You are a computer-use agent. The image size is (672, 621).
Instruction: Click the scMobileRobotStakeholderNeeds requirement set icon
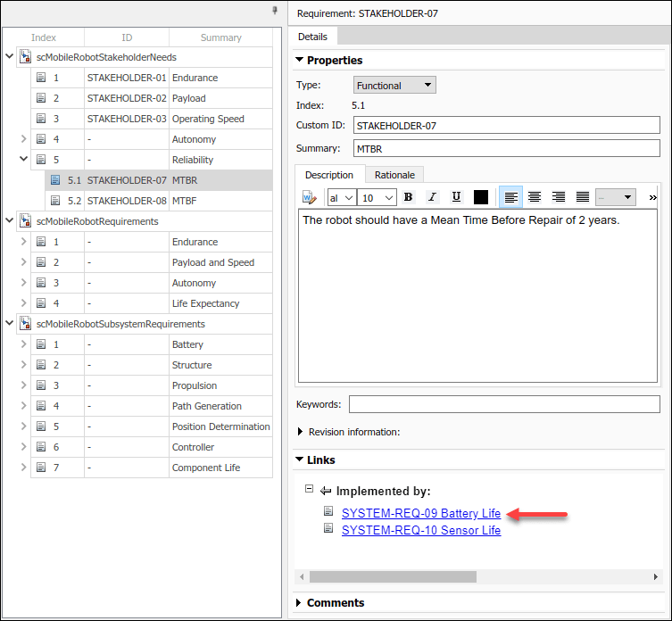coord(25,57)
